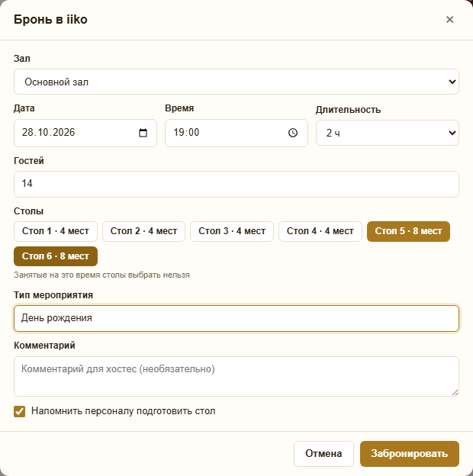The image size is (473, 476).
Task: Click the Забронировать button
Action: coord(410,454)
